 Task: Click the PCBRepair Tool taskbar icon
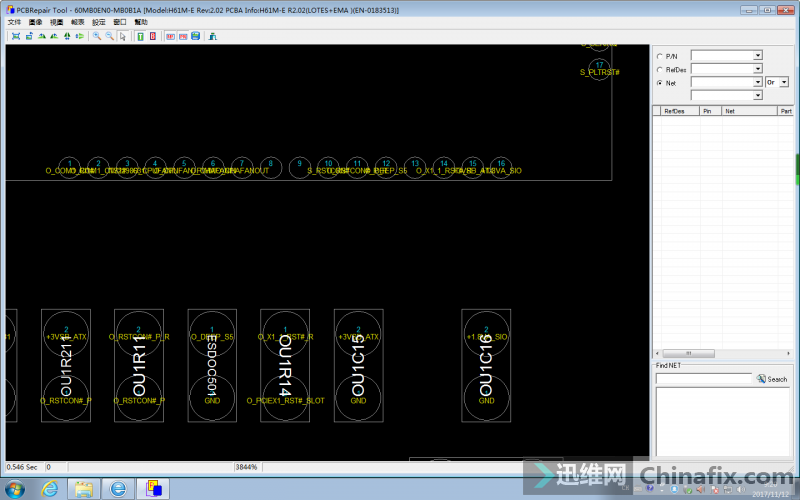[x=154, y=489]
